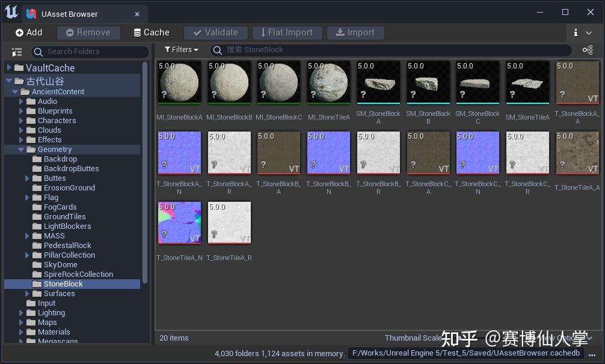Click the Cache database icon
This screenshot has width=605, height=364.
pos(137,32)
